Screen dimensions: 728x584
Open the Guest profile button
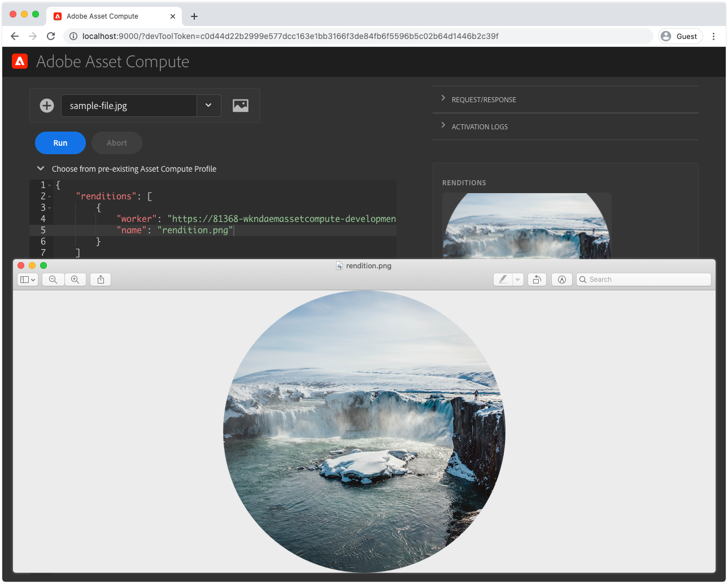pyautogui.click(x=681, y=36)
